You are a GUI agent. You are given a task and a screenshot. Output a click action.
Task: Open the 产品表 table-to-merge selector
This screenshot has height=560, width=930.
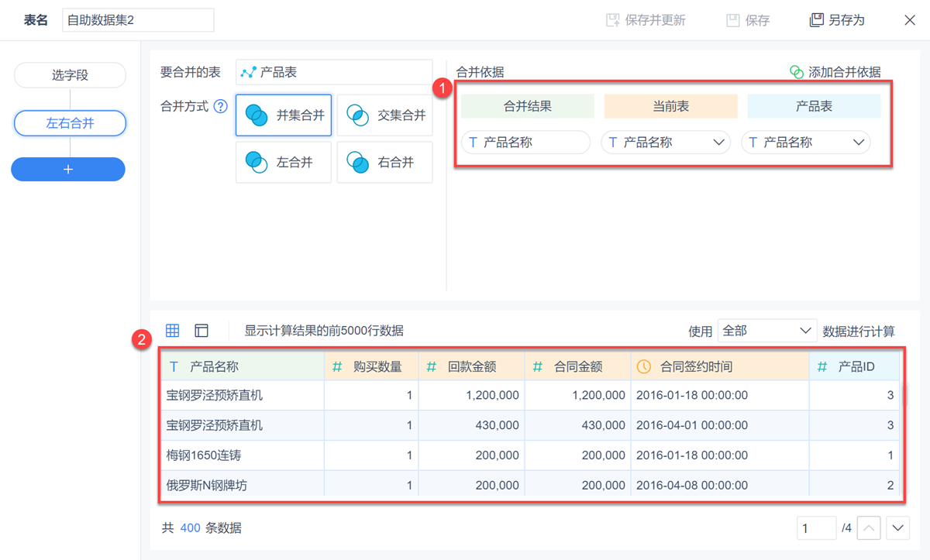334,72
